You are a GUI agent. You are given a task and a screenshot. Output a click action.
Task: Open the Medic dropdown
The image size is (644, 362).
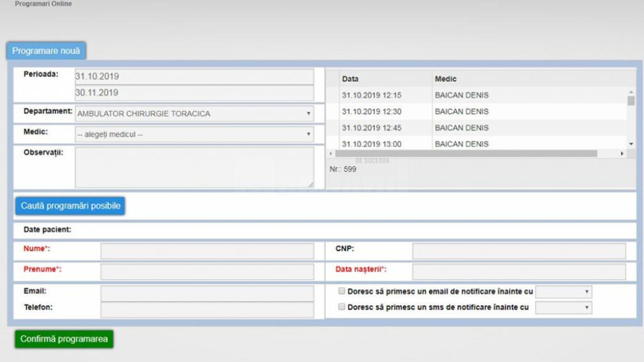[x=195, y=134]
